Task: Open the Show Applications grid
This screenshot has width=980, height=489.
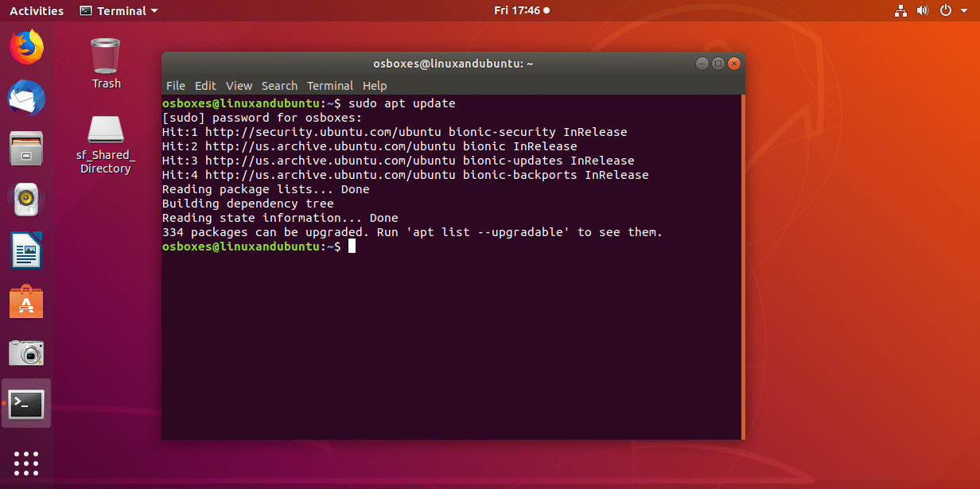Action: (26, 464)
